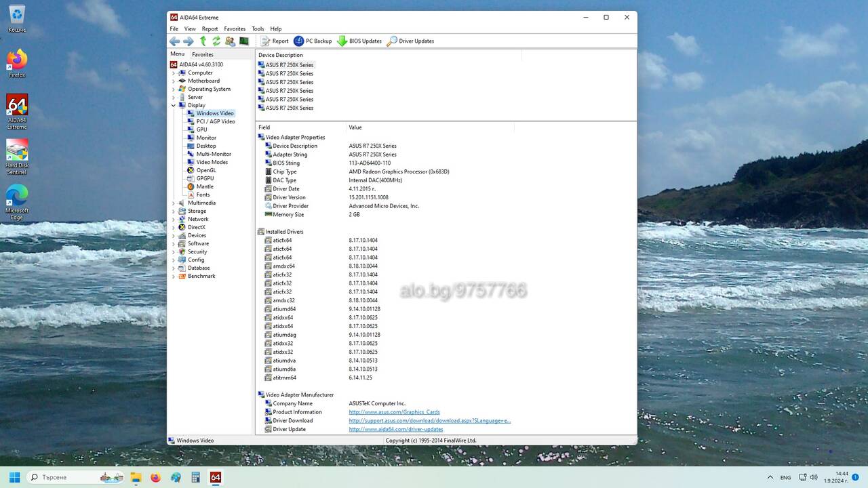The image size is (868, 488).
Task: Open the Recycle Bin desktop icon
Action: [17, 19]
